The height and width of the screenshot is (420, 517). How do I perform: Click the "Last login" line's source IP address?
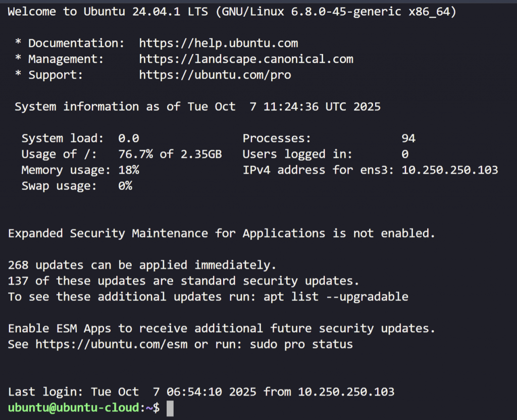coord(346,392)
